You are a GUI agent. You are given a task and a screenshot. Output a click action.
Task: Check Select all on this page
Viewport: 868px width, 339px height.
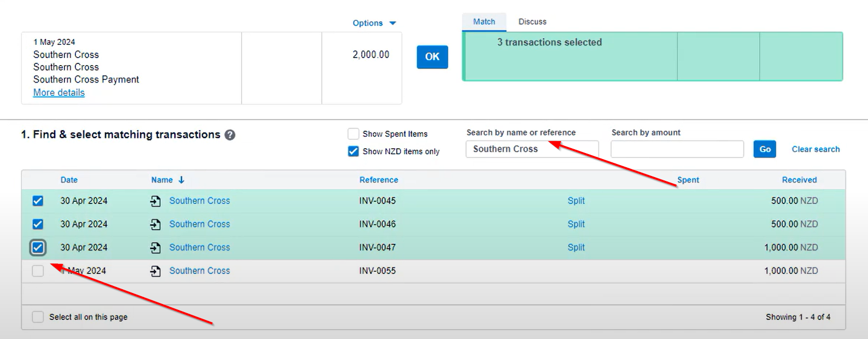[x=38, y=317]
